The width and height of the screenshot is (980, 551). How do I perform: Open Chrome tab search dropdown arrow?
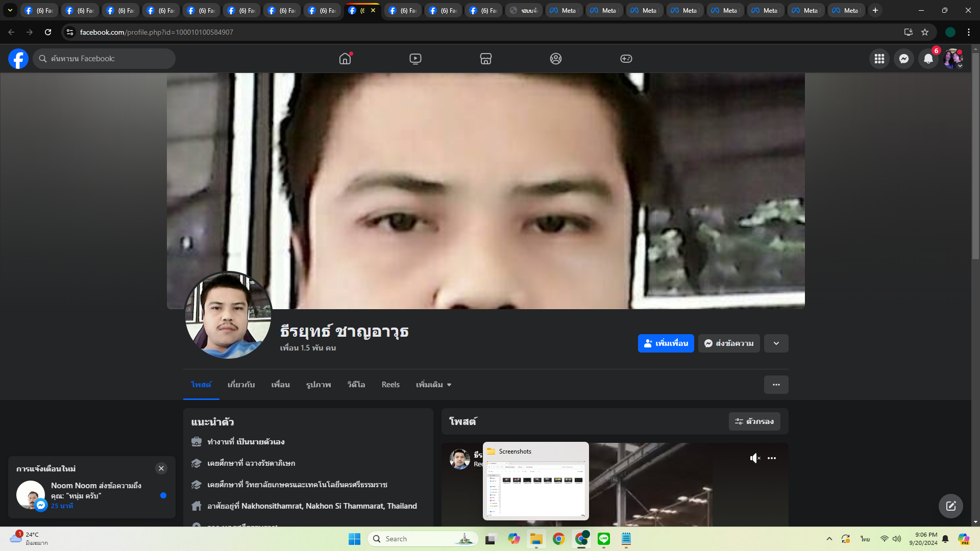[x=10, y=10]
